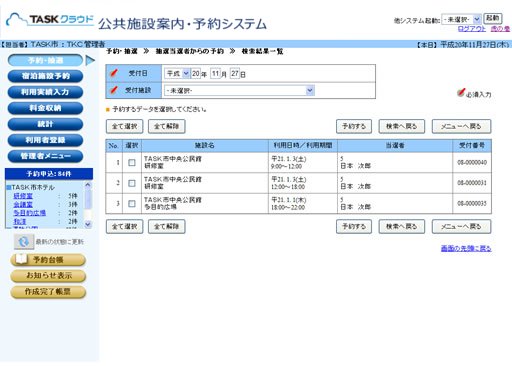The height and width of the screenshot is (366, 512).
Task: Click the sidebar list scroll-up arrow
Action: (88, 184)
